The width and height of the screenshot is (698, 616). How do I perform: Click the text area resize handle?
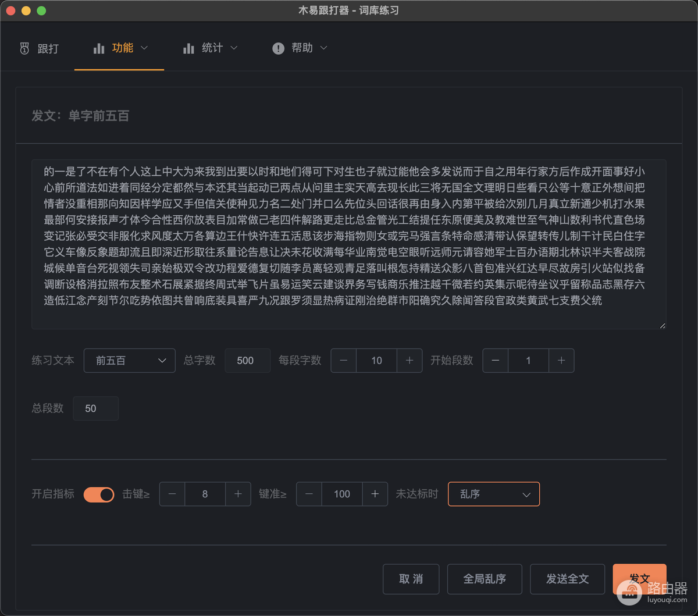(662, 325)
